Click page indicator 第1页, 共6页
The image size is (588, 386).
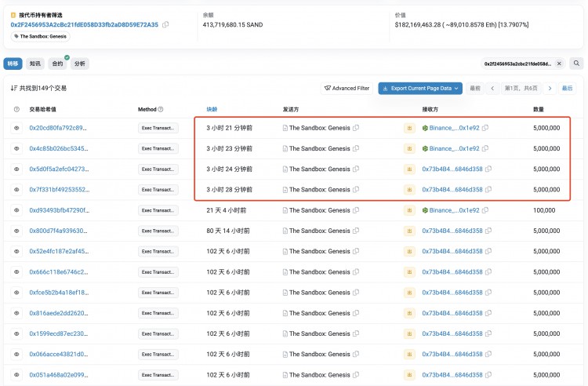[x=521, y=88]
